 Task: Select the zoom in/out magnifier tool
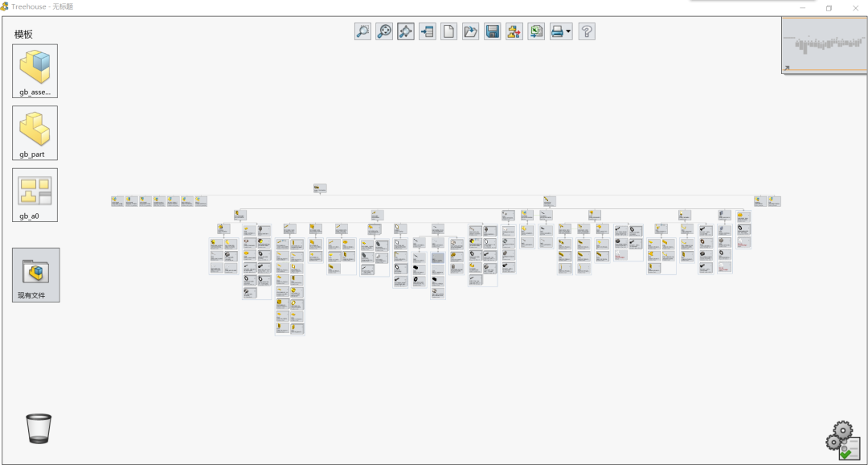[362, 31]
